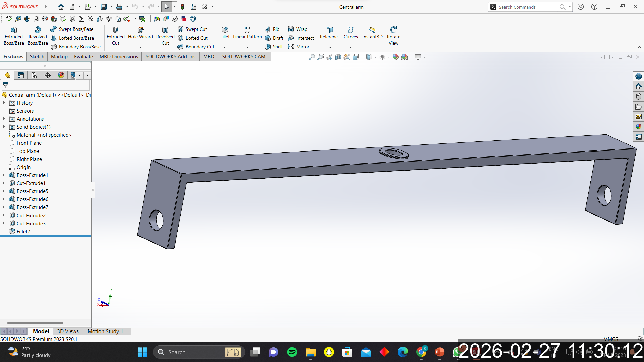644x362 pixels.
Task: Click the Revolved Cut tool icon
Action: (x=165, y=30)
